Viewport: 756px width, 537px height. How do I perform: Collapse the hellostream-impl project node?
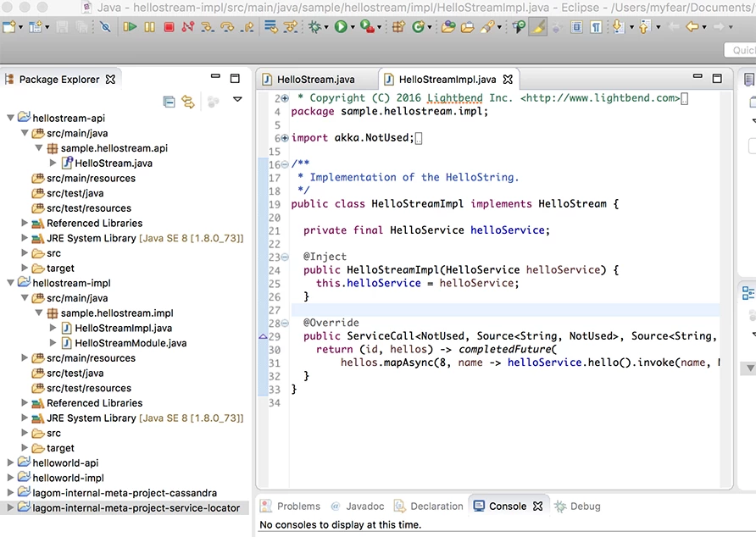(x=10, y=283)
